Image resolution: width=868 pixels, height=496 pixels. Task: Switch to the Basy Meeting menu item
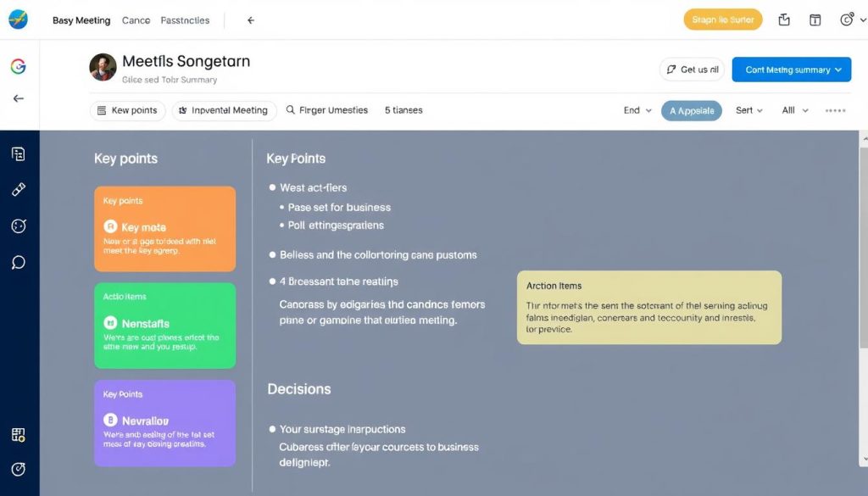[x=81, y=20]
